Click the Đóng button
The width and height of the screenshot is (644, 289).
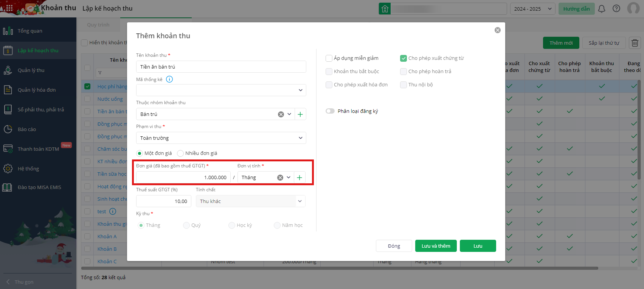(x=394, y=246)
